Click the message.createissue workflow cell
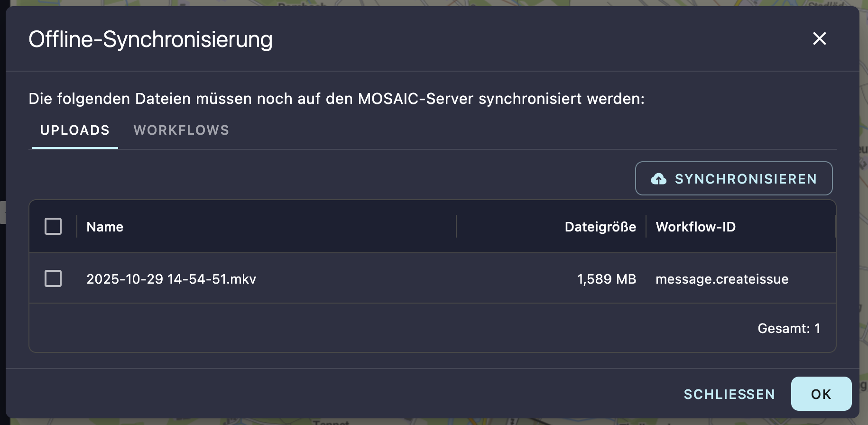Viewport: 868px width, 425px height. (721, 279)
